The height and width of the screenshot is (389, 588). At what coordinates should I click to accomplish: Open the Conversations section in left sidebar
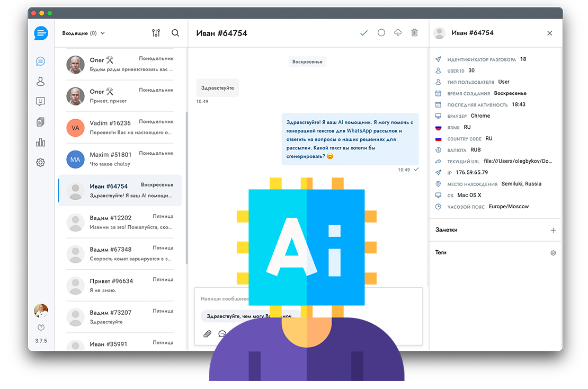point(40,61)
